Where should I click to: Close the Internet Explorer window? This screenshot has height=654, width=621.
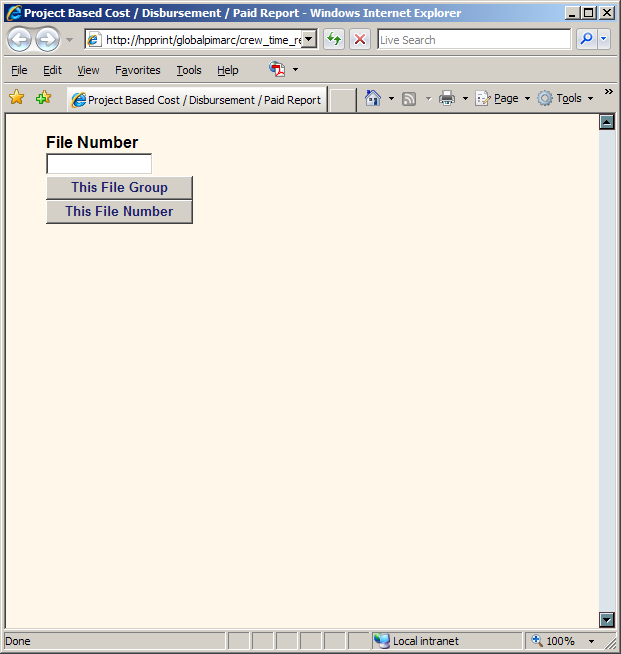tap(607, 13)
